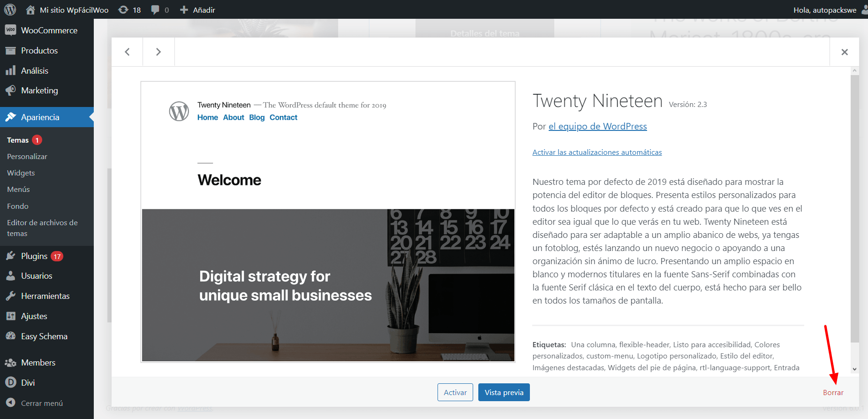Click the Activar button
This screenshot has height=419, width=868.
[455, 392]
